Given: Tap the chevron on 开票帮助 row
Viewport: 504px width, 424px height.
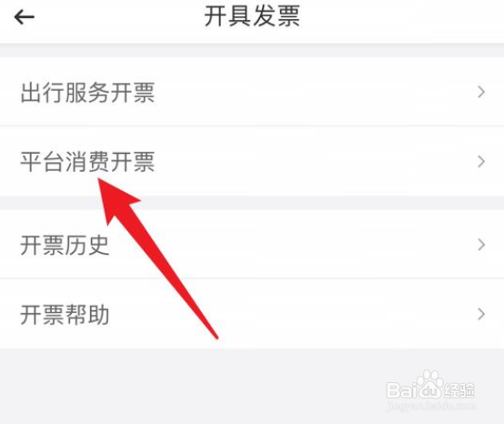Looking at the screenshot, I should pyautogui.click(x=481, y=315).
